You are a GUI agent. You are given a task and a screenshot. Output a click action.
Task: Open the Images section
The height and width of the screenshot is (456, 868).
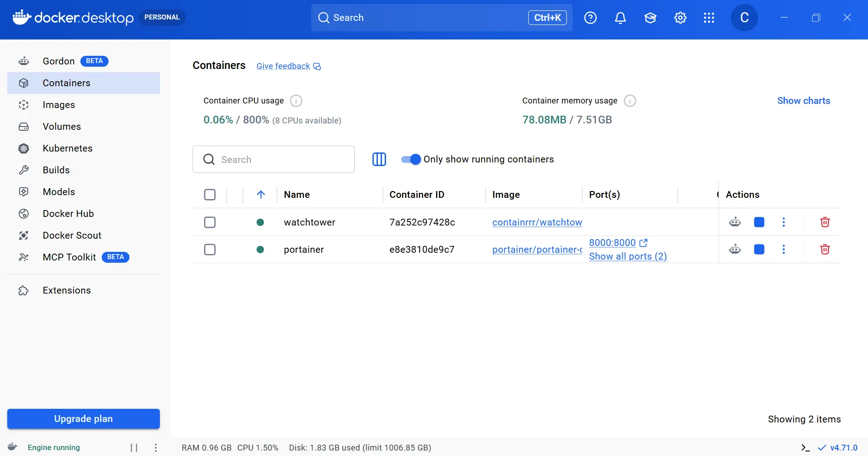pyautogui.click(x=84, y=105)
